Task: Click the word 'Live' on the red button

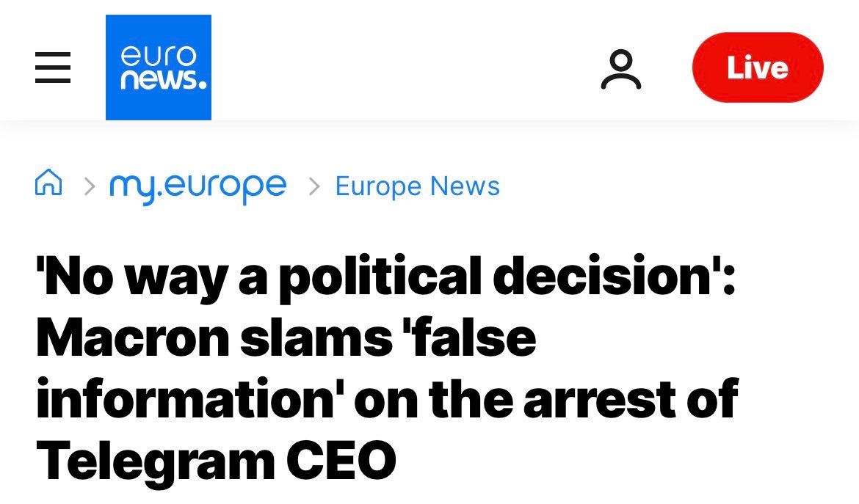Action: point(757,68)
